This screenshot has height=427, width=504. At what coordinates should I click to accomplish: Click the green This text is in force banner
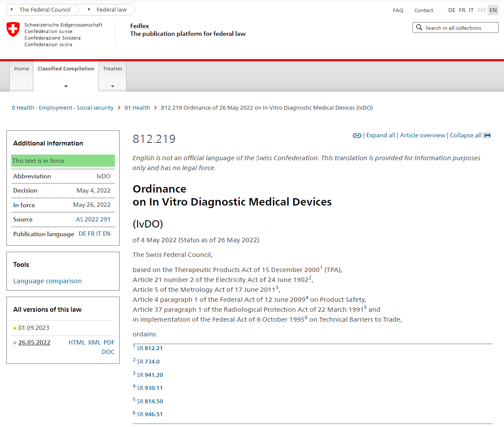(63, 161)
